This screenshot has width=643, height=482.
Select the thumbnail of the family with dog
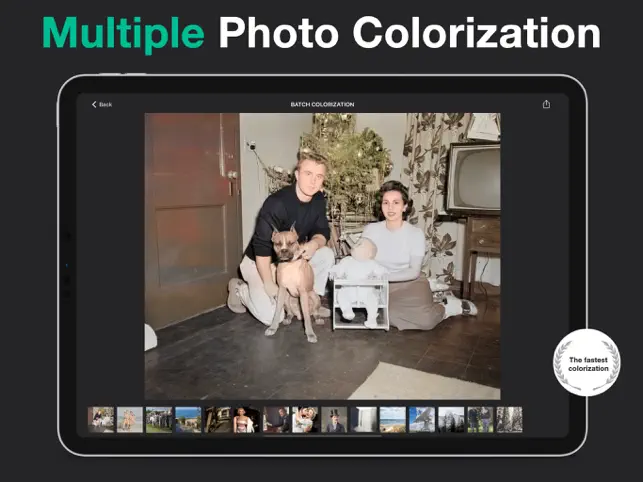pyautogui.click(x=100, y=419)
